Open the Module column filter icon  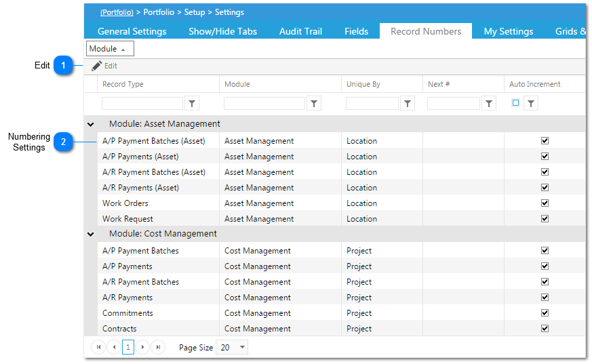(x=314, y=104)
